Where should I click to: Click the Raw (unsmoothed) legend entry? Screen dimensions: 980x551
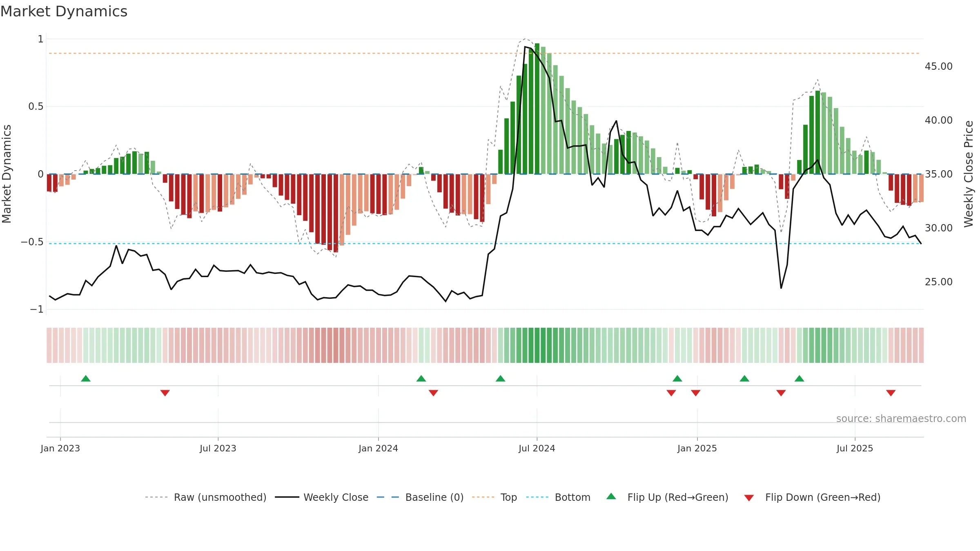pyautogui.click(x=206, y=497)
